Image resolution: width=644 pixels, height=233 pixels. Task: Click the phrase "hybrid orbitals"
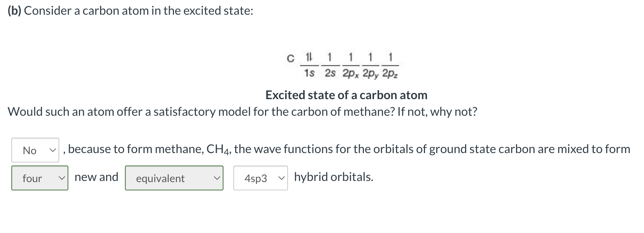coord(333,176)
